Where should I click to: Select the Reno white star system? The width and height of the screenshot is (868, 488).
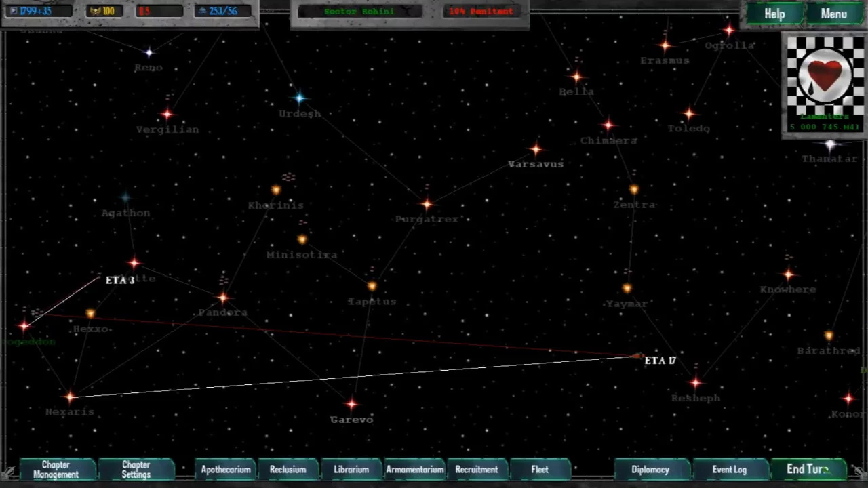click(x=149, y=52)
